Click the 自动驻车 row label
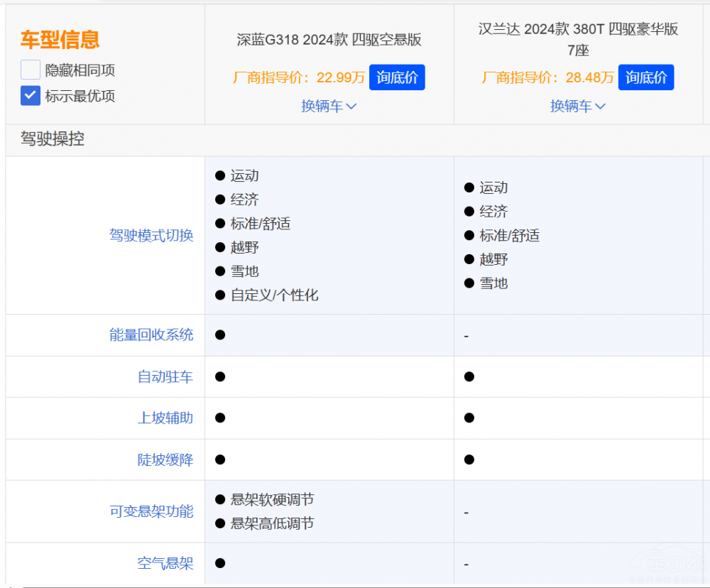 (165, 376)
